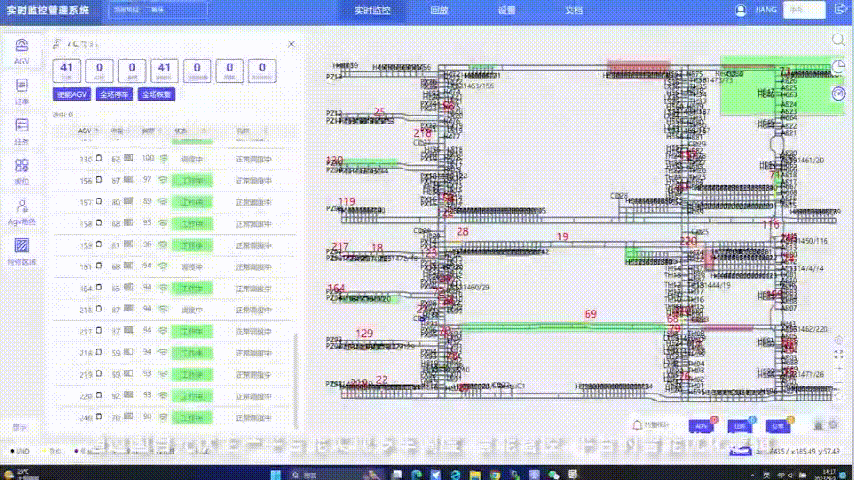The image size is (854, 480).
Task: Open the 设置 menu tab
Action: [507, 10]
